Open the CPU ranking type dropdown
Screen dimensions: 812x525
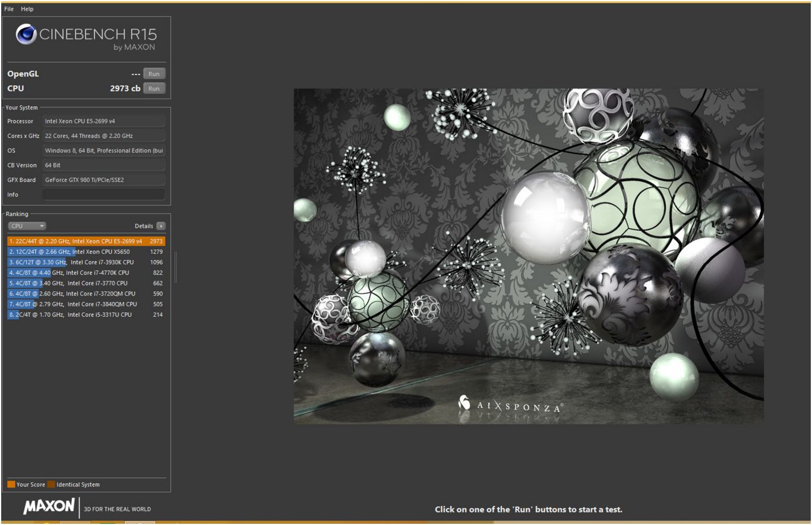pos(27,226)
